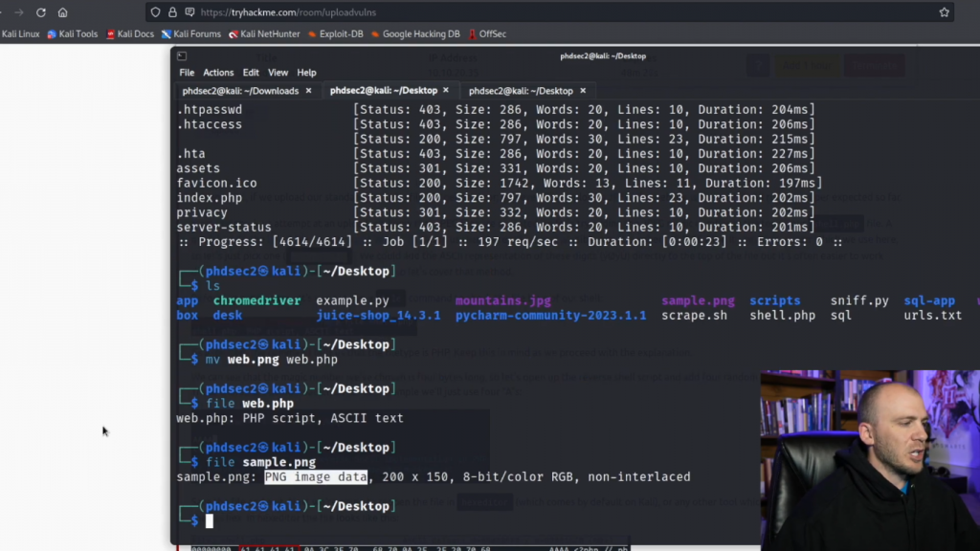Screen dimensions: 980x551
Task: Open the Kali Forums bookmark
Action: coord(191,33)
